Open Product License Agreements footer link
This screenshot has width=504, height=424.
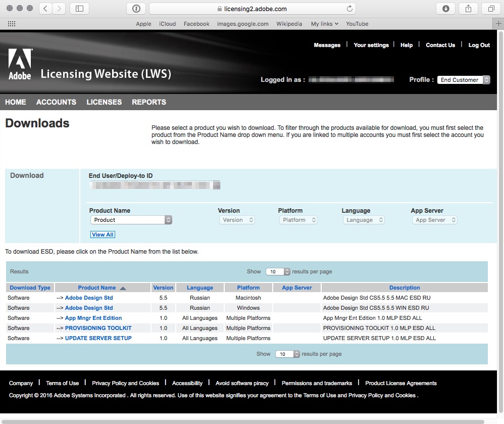(401, 383)
